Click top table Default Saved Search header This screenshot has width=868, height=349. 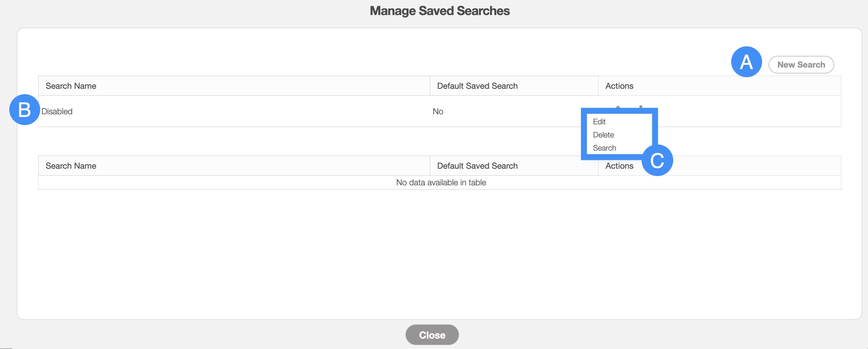pyautogui.click(x=477, y=86)
